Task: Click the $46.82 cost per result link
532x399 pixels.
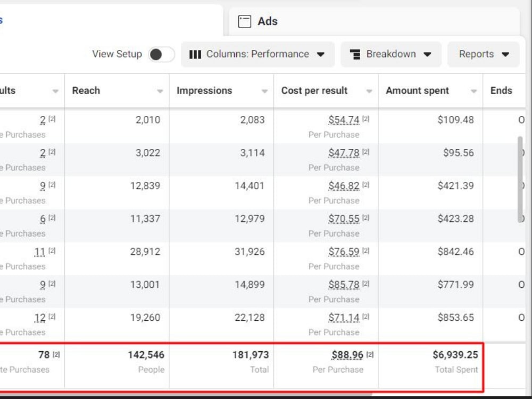Action: click(x=344, y=186)
